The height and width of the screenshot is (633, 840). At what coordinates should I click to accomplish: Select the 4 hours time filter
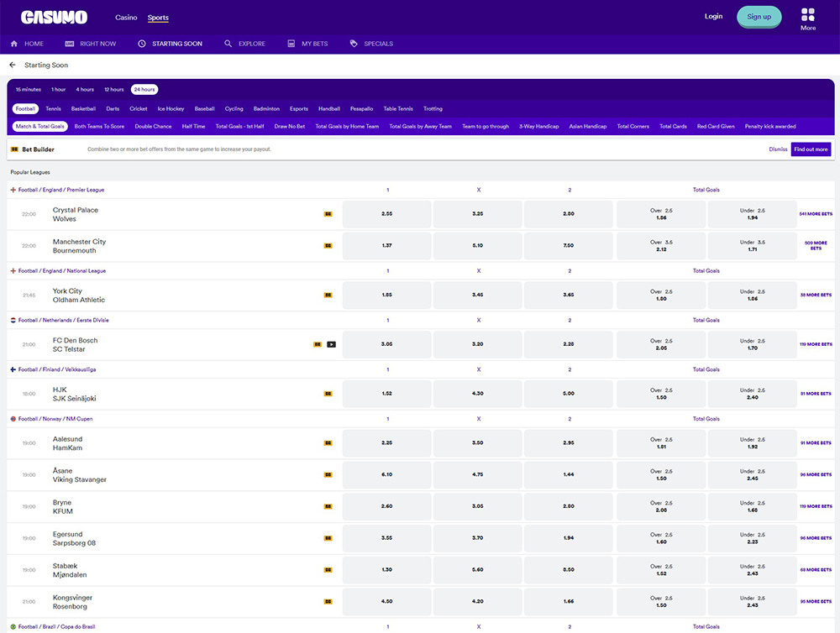[85, 90]
